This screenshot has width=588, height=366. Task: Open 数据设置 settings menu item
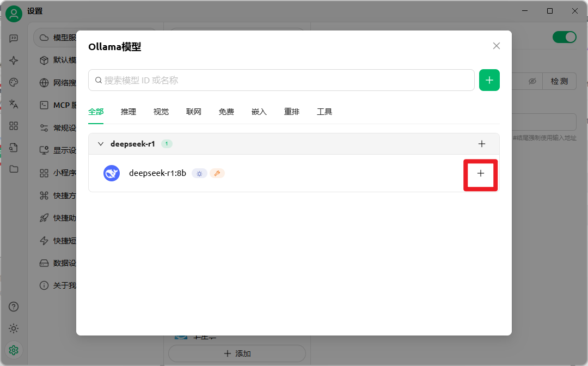coord(58,263)
